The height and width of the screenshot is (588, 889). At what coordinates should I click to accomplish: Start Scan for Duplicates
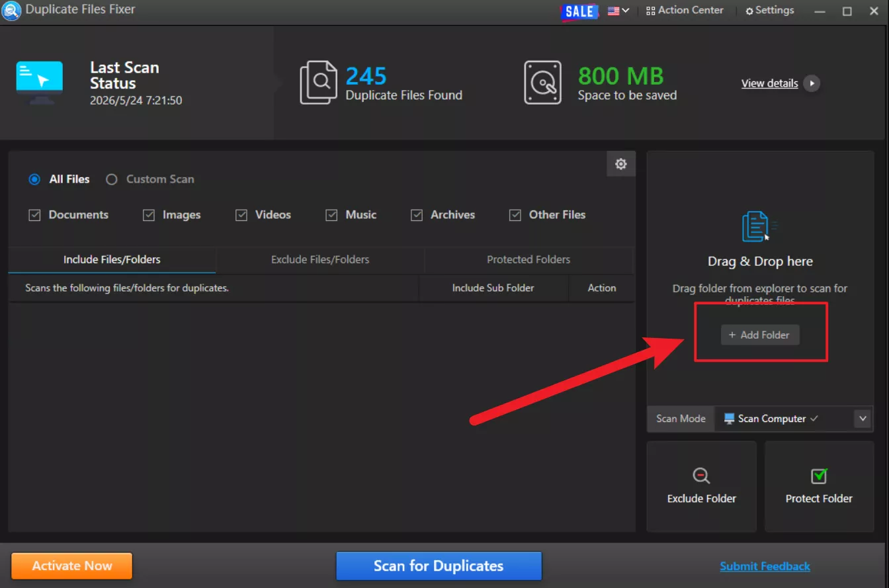point(439,566)
